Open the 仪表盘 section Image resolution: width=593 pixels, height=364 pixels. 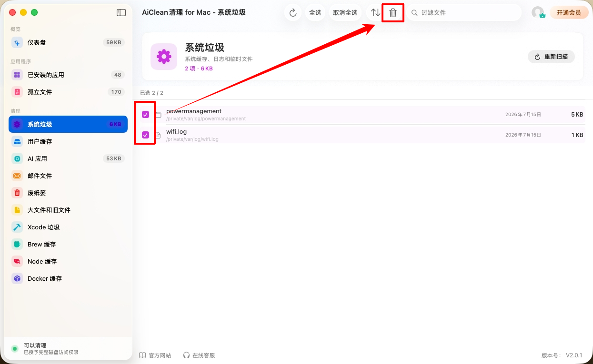pyautogui.click(x=68, y=42)
